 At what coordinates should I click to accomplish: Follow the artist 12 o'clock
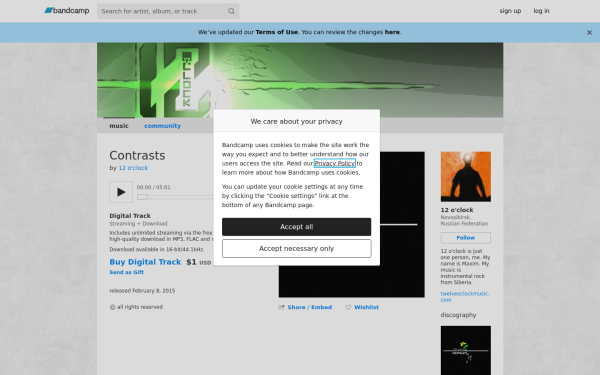[x=466, y=238]
